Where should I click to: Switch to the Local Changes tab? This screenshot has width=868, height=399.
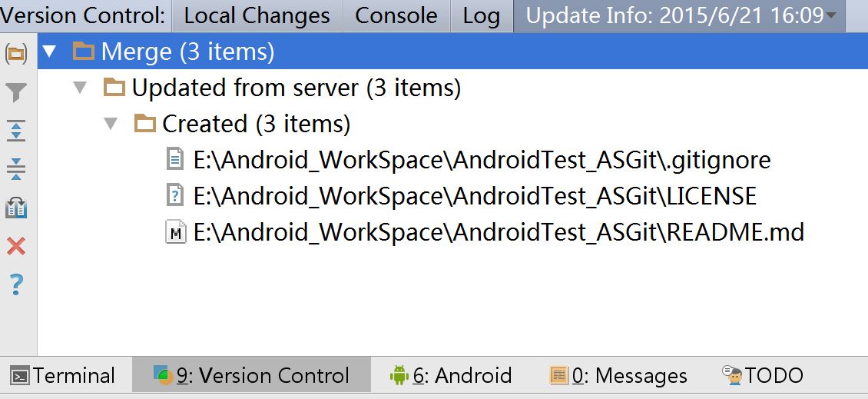257,15
